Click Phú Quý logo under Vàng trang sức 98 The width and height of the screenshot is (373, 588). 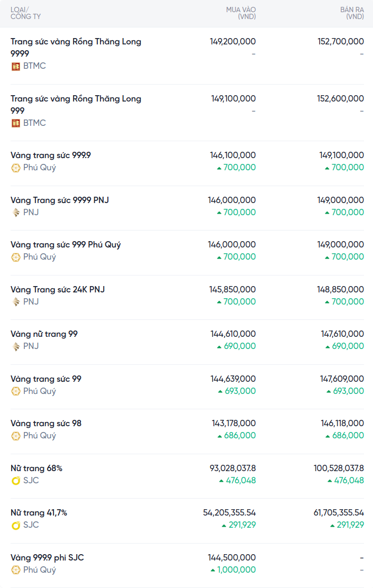[15, 436]
